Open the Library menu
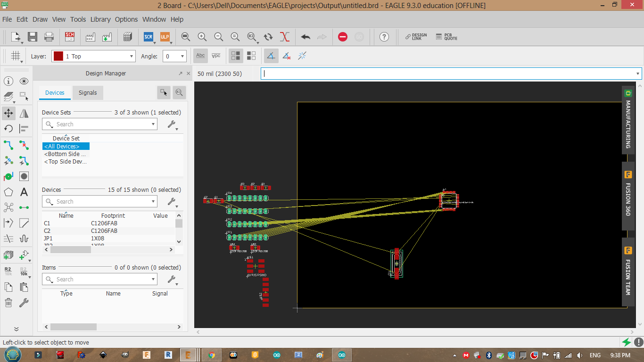The width and height of the screenshot is (644, 362). (x=100, y=19)
